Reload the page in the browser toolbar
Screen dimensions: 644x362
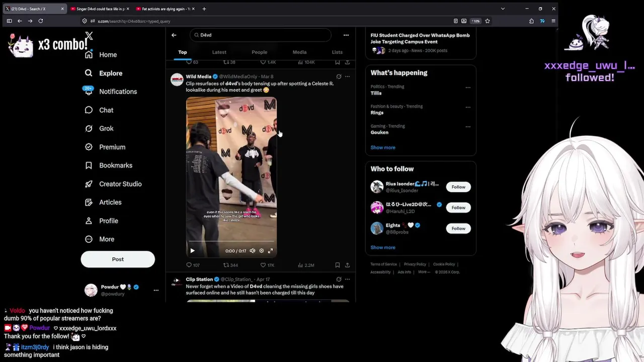click(x=41, y=21)
